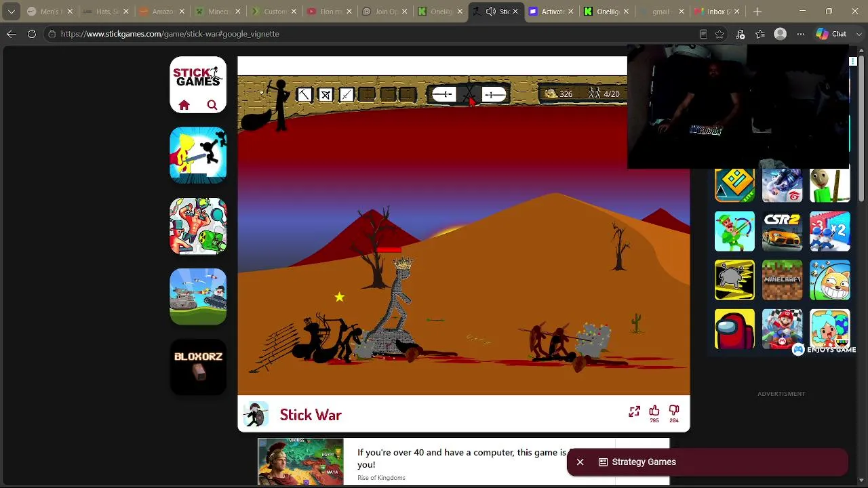868x488 pixels.
Task: Switch to the Amazon tab
Action: click(x=161, y=12)
